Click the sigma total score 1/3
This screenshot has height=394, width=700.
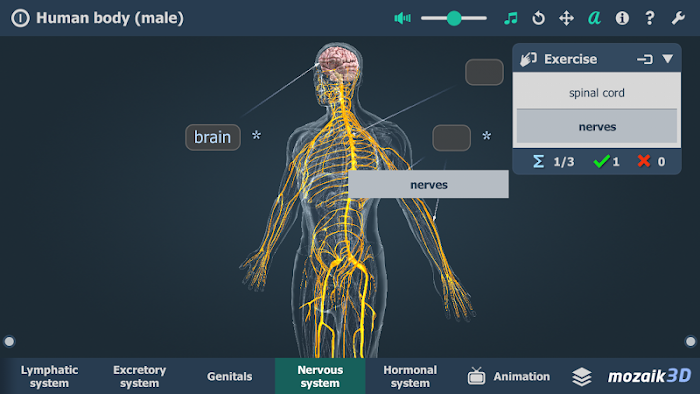click(x=554, y=162)
